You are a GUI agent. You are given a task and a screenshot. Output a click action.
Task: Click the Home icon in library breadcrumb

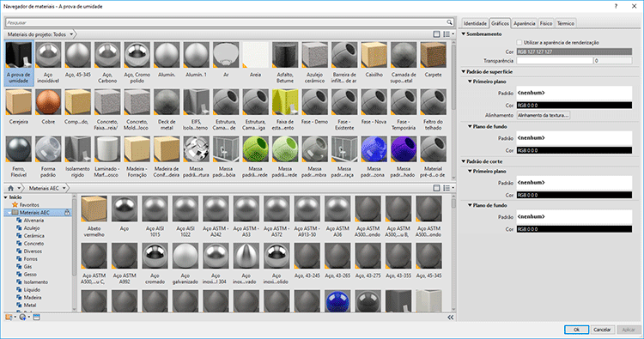click(x=10, y=188)
